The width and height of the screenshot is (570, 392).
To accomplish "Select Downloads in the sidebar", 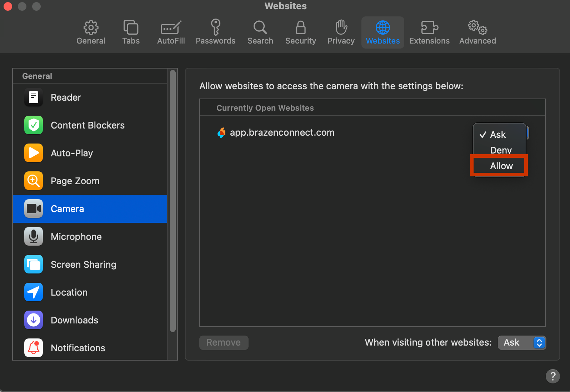I will click(x=90, y=320).
